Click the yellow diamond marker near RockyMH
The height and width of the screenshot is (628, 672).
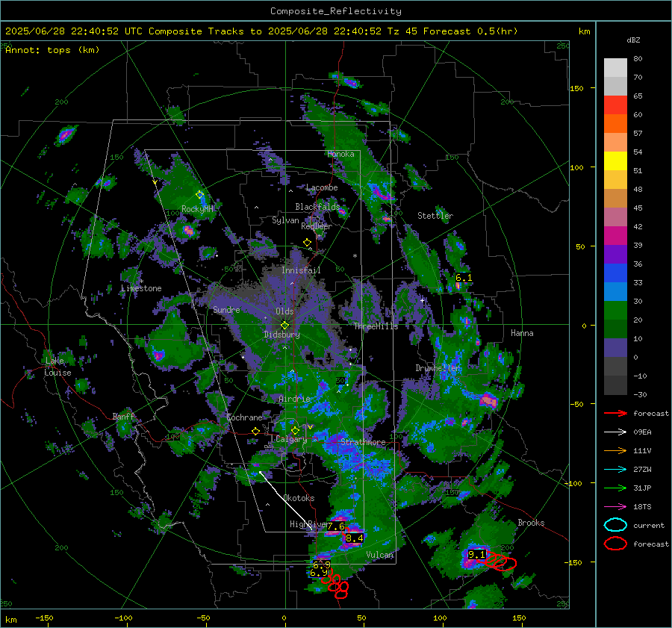199,195
